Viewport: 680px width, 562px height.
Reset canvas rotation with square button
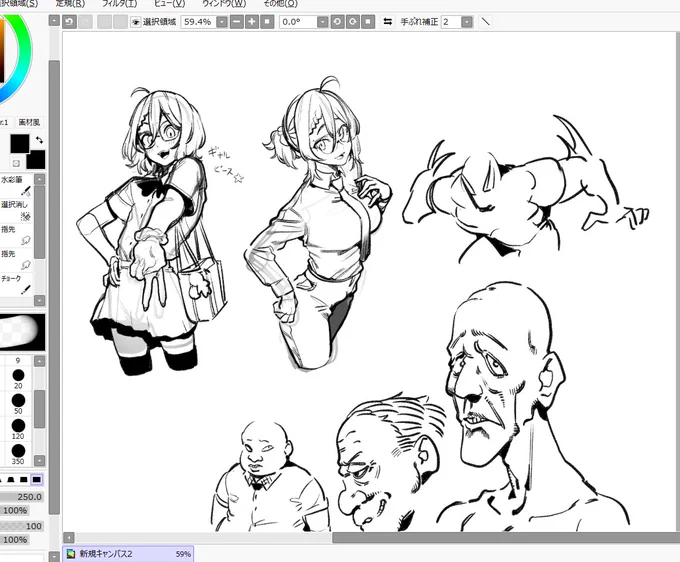point(368,22)
